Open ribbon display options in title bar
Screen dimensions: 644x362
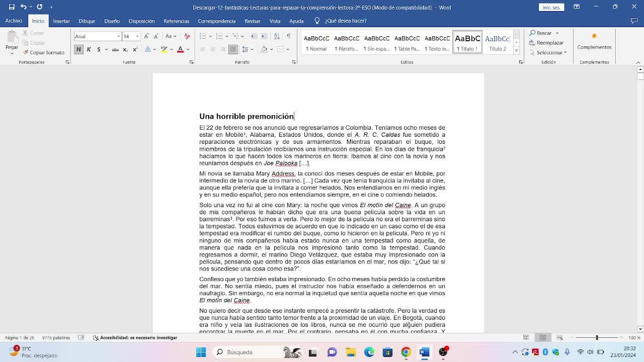click(577, 7)
